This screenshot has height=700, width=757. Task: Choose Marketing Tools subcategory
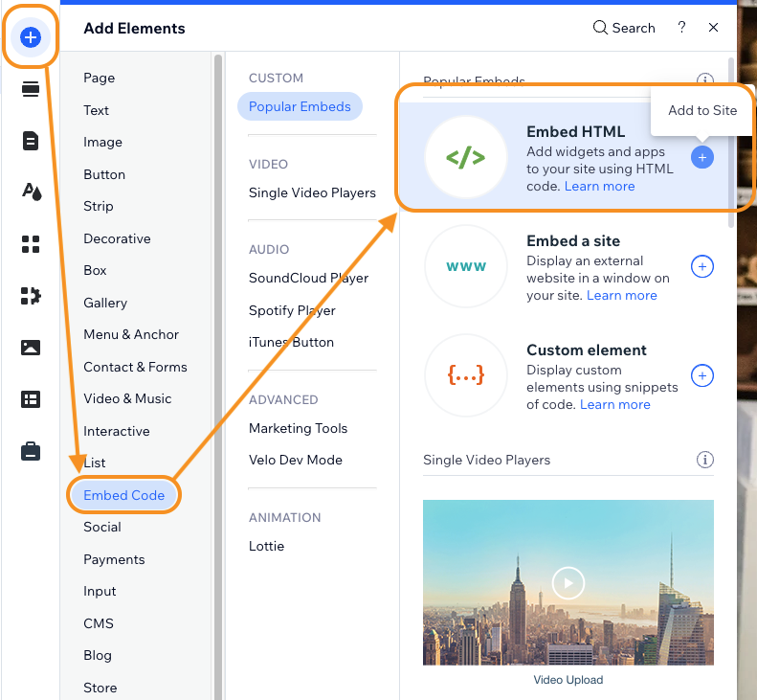click(298, 428)
